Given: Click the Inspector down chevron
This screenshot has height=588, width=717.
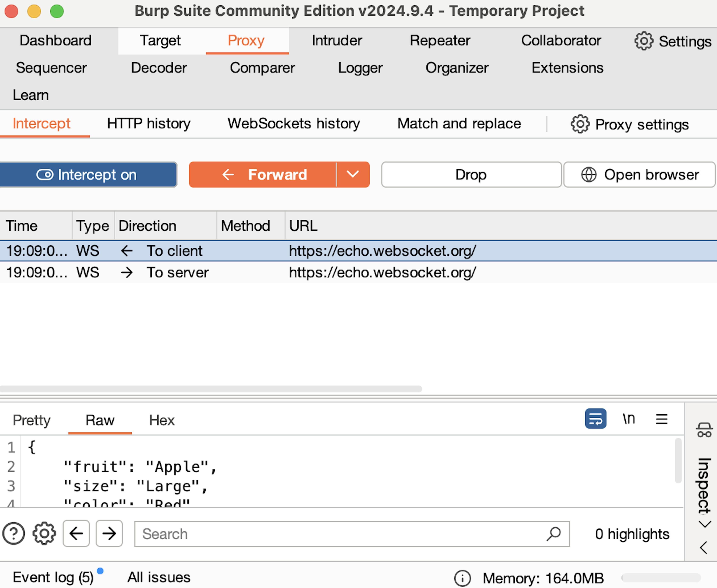Looking at the screenshot, I should click(705, 525).
